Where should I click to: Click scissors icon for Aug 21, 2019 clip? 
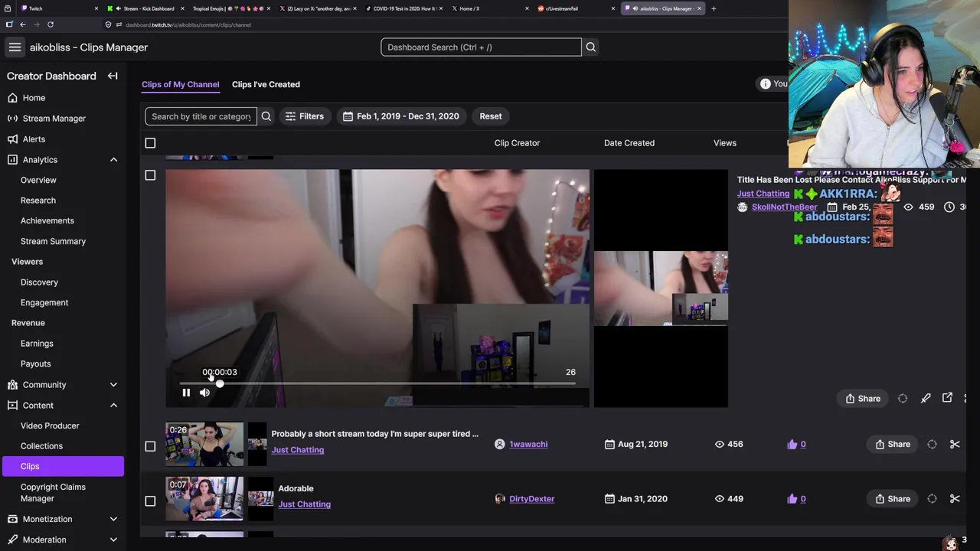pyautogui.click(x=955, y=444)
